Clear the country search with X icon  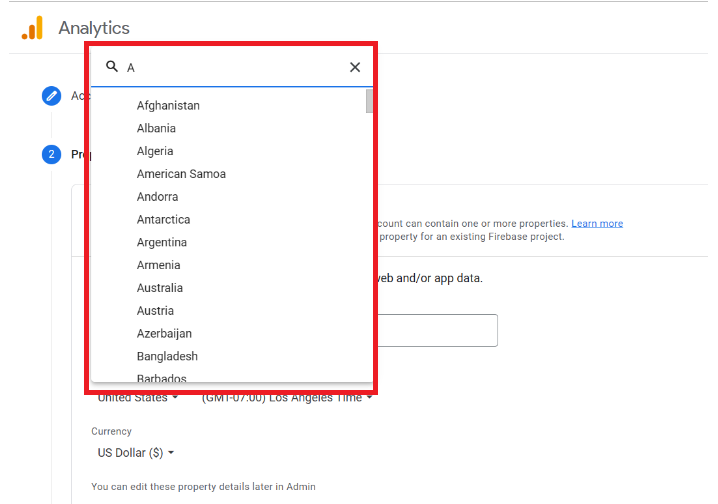point(355,67)
